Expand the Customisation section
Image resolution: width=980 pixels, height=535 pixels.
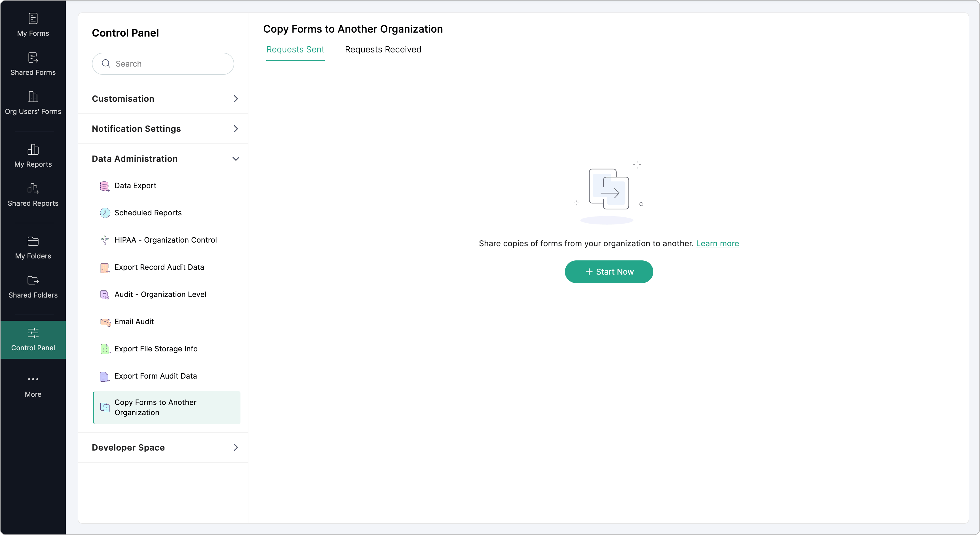(x=165, y=99)
